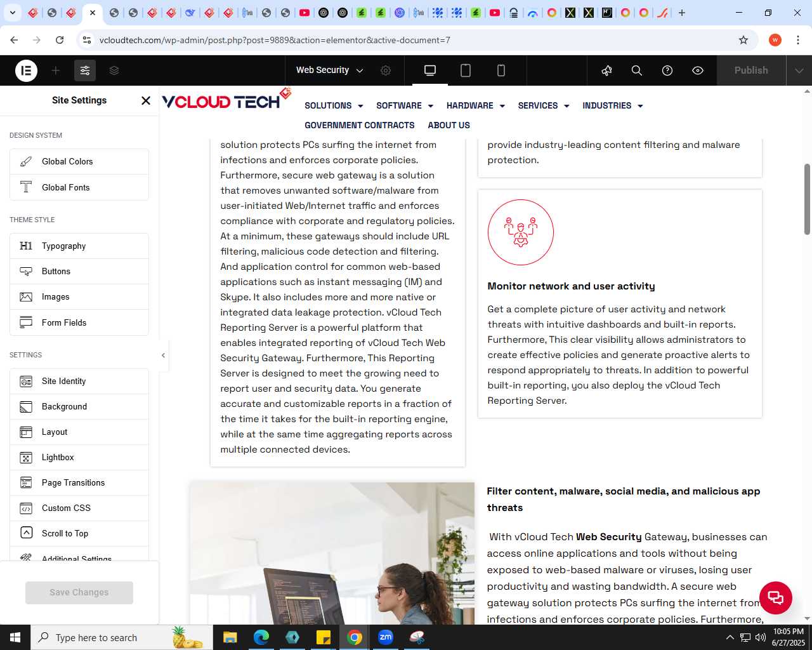
Task: Collapse the panel with side arrow
Action: (x=163, y=355)
